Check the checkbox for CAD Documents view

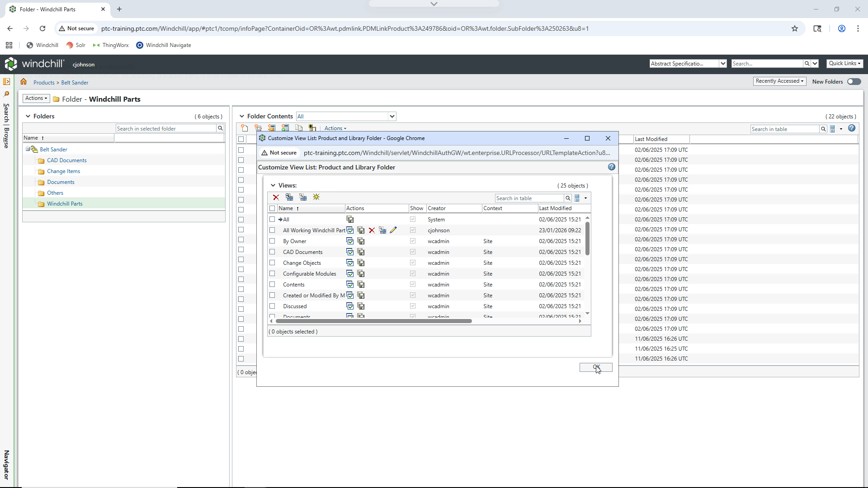pyautogui.click(x=272, y=252)
